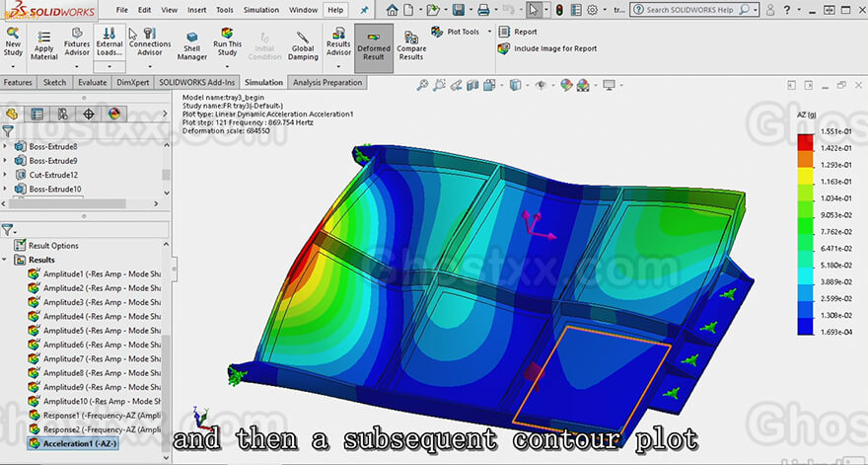This screenshot has height=465, width=868.
Task: Select Amplitude5 result plot
Action: (x=95, y=331)
